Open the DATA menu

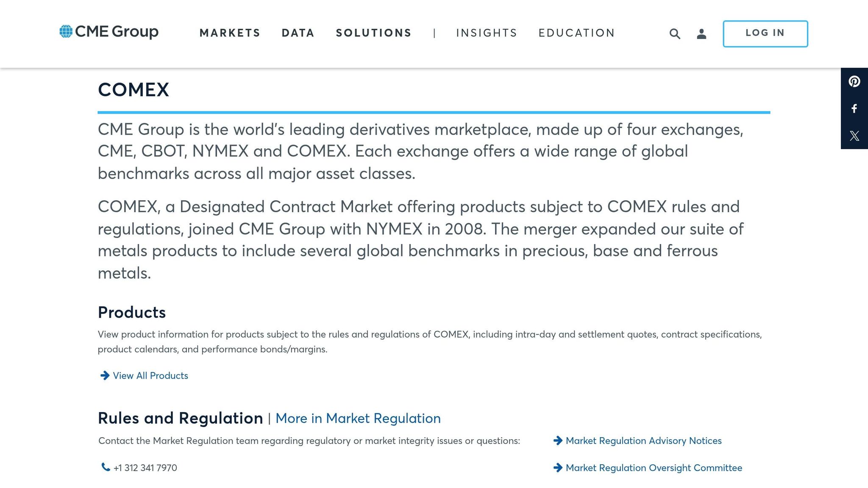(298, 33)
